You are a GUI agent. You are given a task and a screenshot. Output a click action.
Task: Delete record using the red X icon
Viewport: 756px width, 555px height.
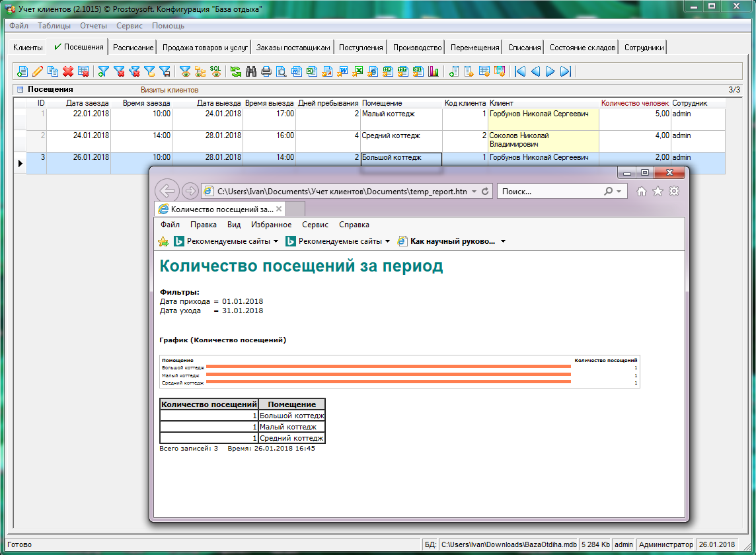pos(68,71)
